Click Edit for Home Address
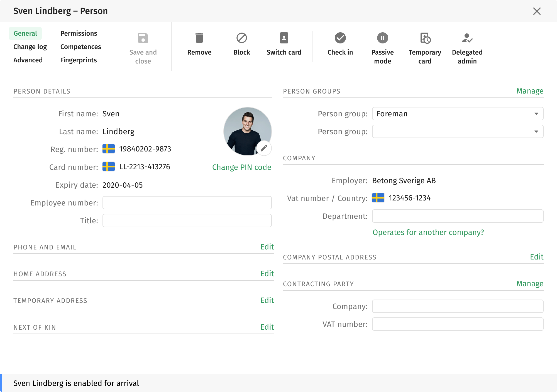The width and height of the screenshot is (557, 392). click(267, 274)
